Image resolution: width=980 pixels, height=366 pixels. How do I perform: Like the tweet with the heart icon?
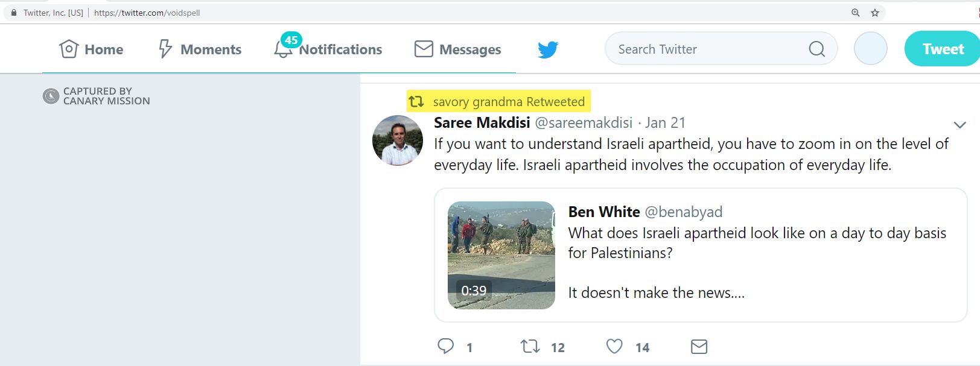click(x=614, y=346)
